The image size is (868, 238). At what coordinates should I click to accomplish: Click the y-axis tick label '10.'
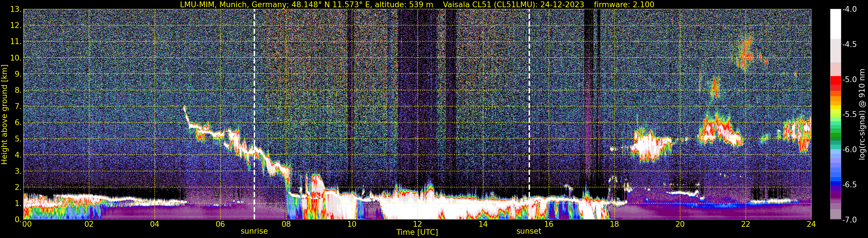(x=16, y=58)
